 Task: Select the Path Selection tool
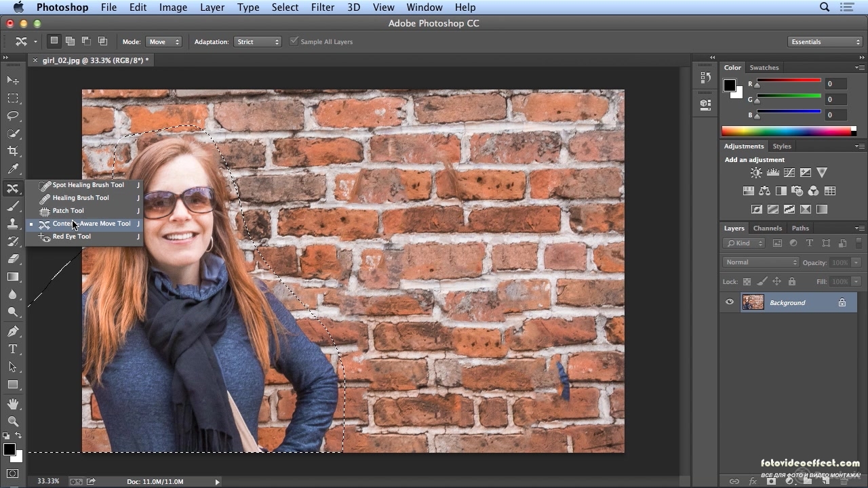pos(13,367)
